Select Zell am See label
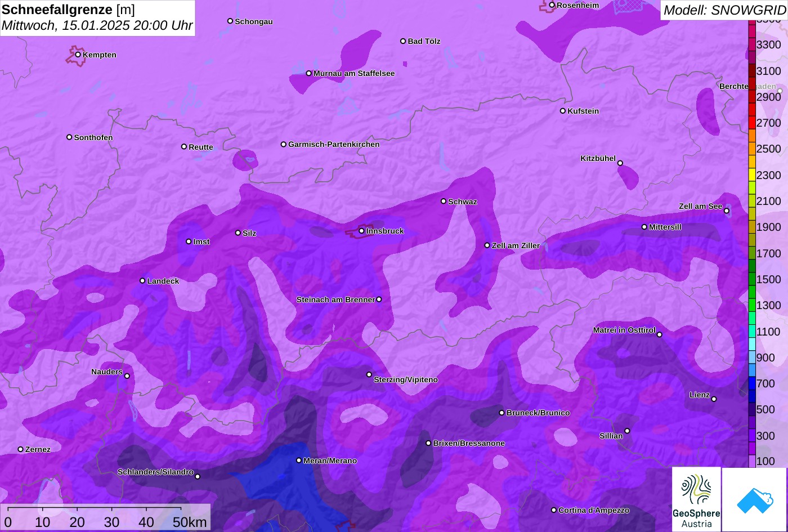Viewport: 788px width, 532px height. coord(700,206)
